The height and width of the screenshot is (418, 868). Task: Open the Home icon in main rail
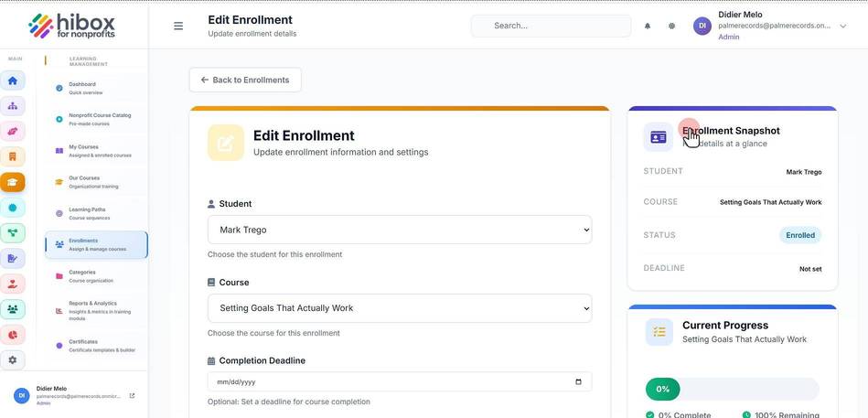(x=12, y=80)
